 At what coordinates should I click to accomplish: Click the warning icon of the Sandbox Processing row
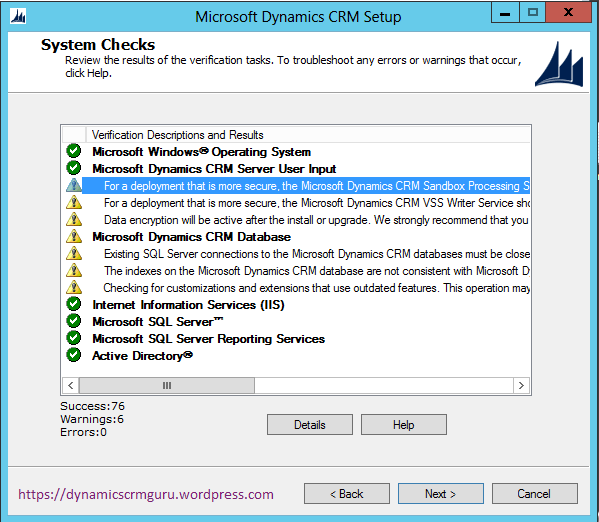(x=74, y=185)
